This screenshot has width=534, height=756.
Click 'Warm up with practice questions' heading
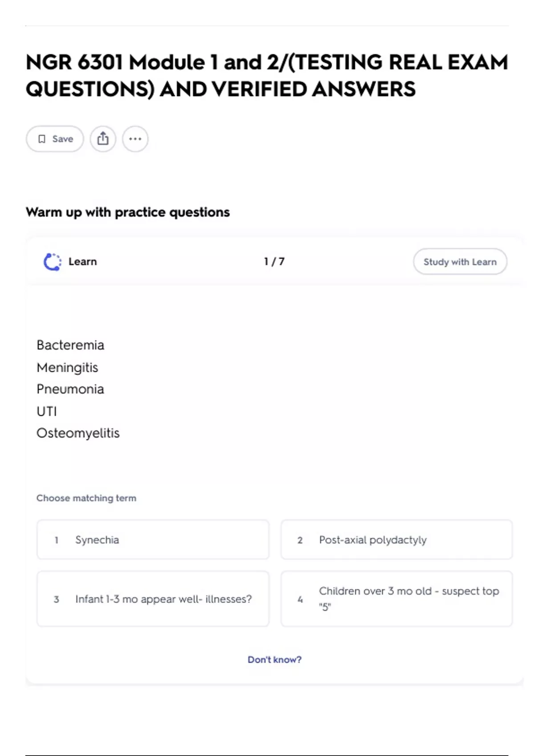pos(128,212)
